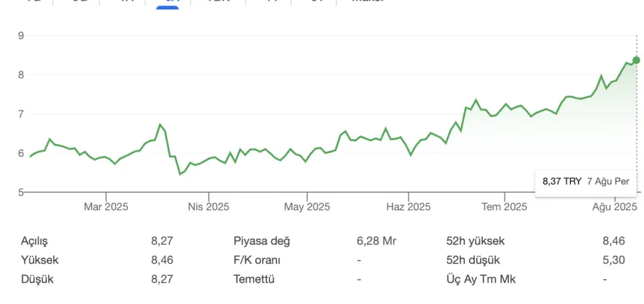Image resolution: width=644 pixels, height=304 pixels.
Task: Click the 8,37 TRY price tooltip
Action: point(586,182)
